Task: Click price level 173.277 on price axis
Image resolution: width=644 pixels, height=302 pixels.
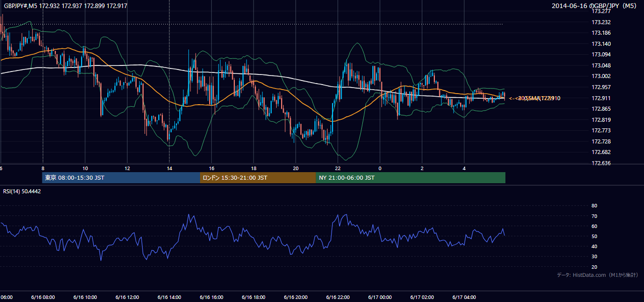Action: 601,11
